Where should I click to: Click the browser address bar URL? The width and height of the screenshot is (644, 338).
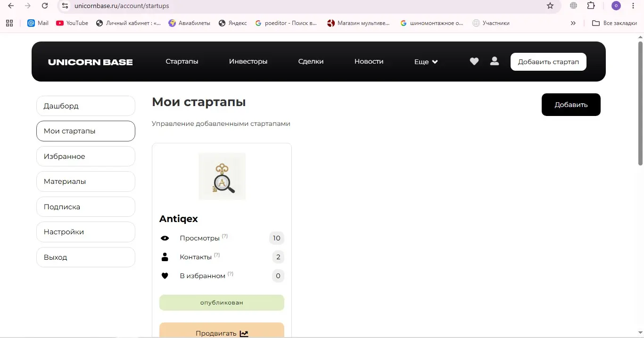(122, 6)
